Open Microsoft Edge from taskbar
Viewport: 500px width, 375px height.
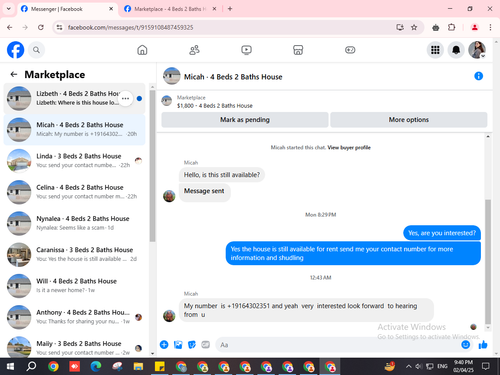(96, 367)
